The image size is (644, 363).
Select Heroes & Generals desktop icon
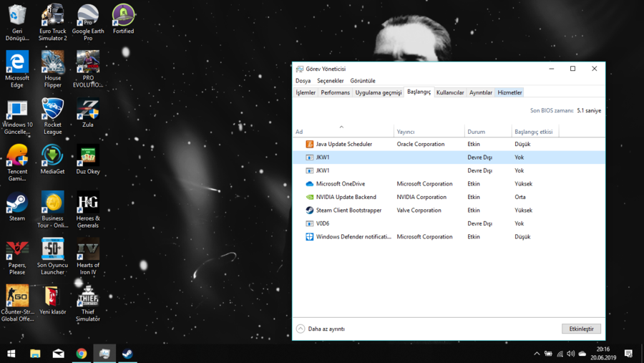click(88, 210)
